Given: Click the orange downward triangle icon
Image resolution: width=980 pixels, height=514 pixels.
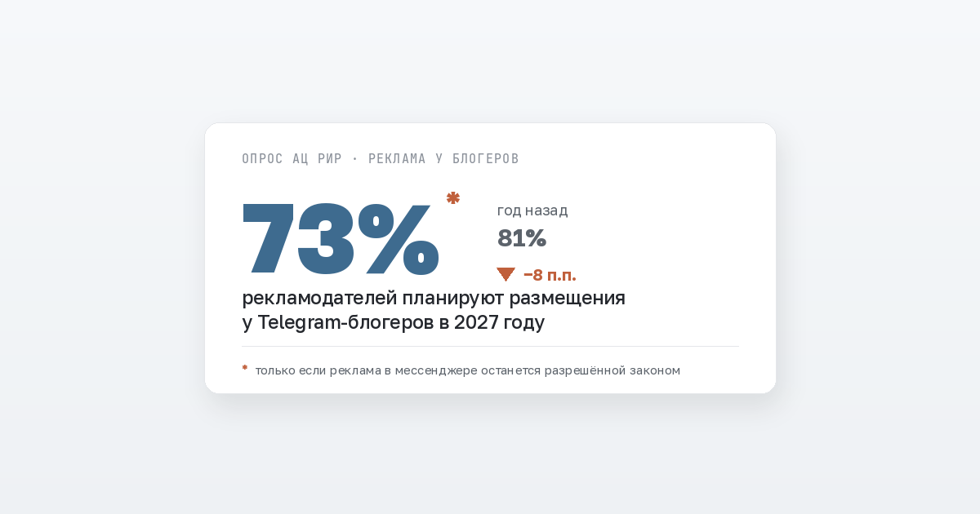Looking at the screenshot, I should point(506,275).
